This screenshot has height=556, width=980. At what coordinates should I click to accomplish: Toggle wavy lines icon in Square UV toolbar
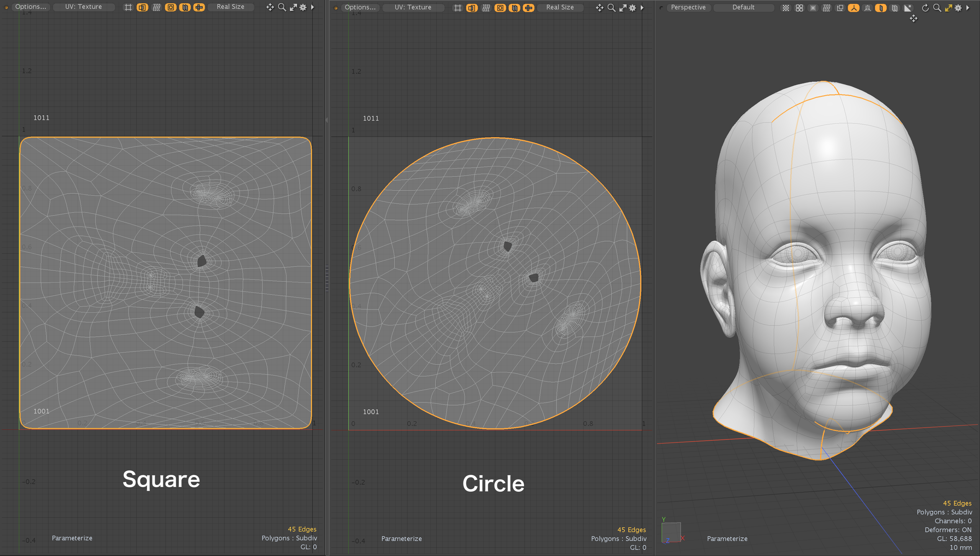point(157,7)
